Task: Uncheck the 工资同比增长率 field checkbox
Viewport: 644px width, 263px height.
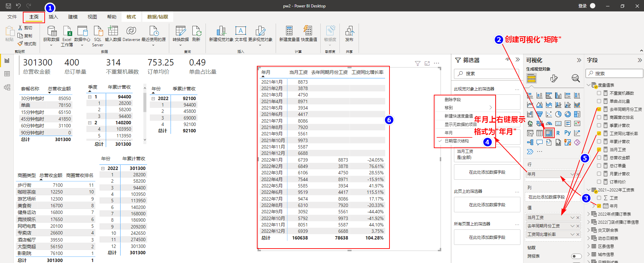Action: click(x=599, y=133)
